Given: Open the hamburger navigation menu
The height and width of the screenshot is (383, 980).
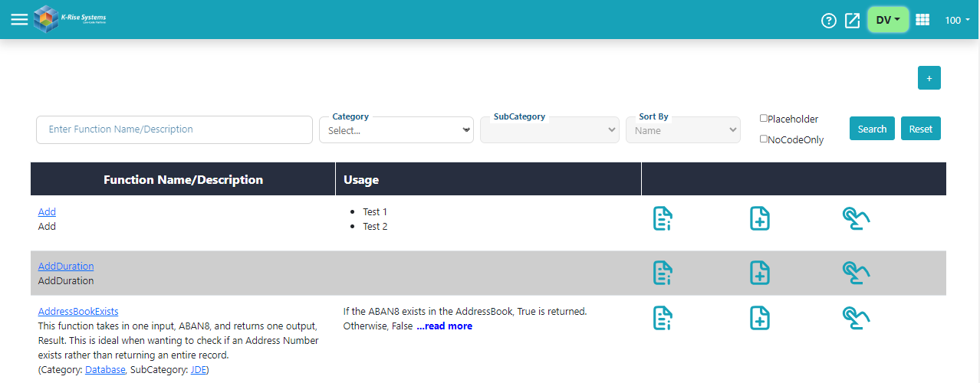Looking at the screenshot, I should [19, 20].
